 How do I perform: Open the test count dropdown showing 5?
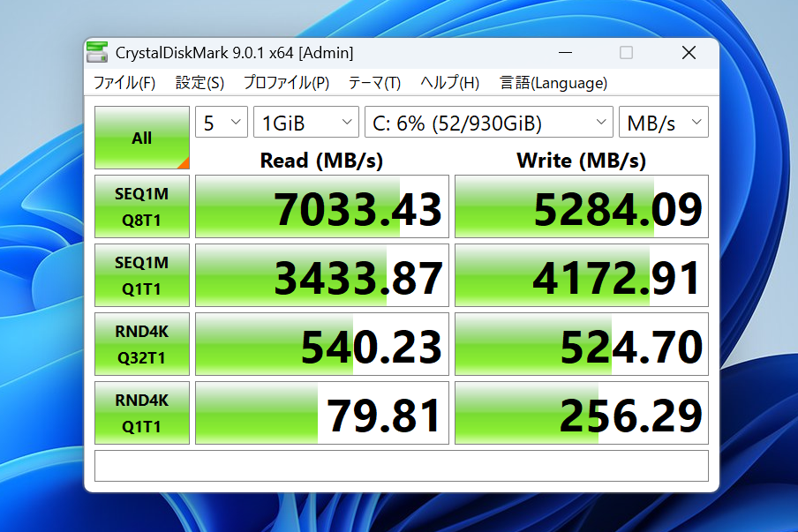click(x=222, y=122)
